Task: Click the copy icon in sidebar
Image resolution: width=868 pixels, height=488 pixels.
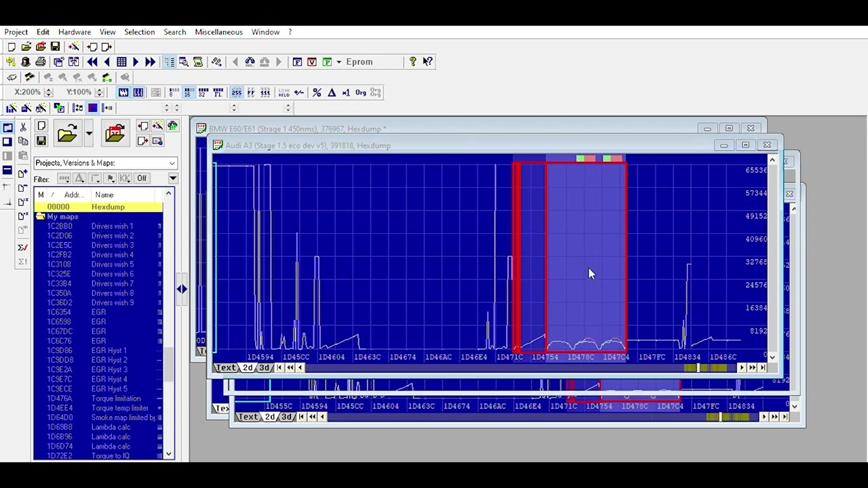Action: tap(23, 141)
